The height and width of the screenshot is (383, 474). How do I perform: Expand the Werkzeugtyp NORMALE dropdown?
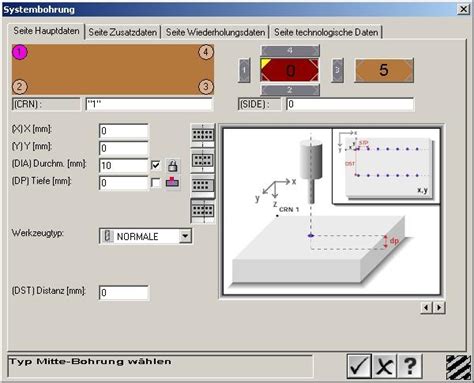pyautogui.click(x=185, y=236)
